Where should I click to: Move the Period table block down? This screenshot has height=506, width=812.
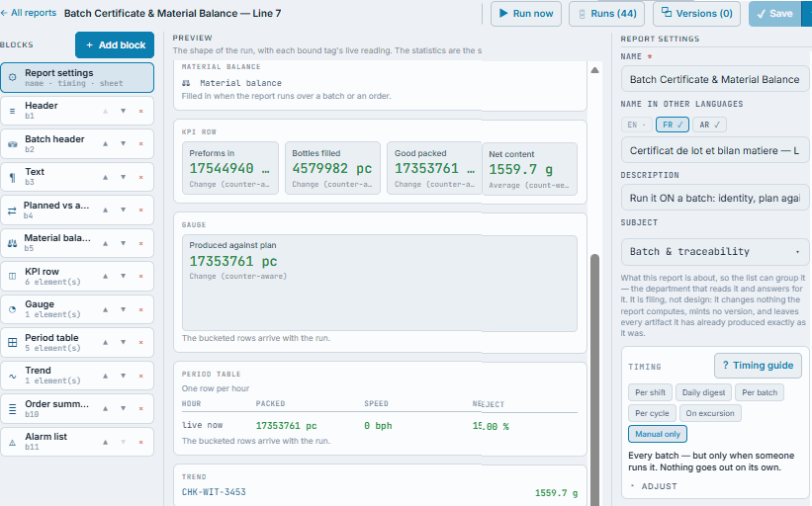click(124, 343)
